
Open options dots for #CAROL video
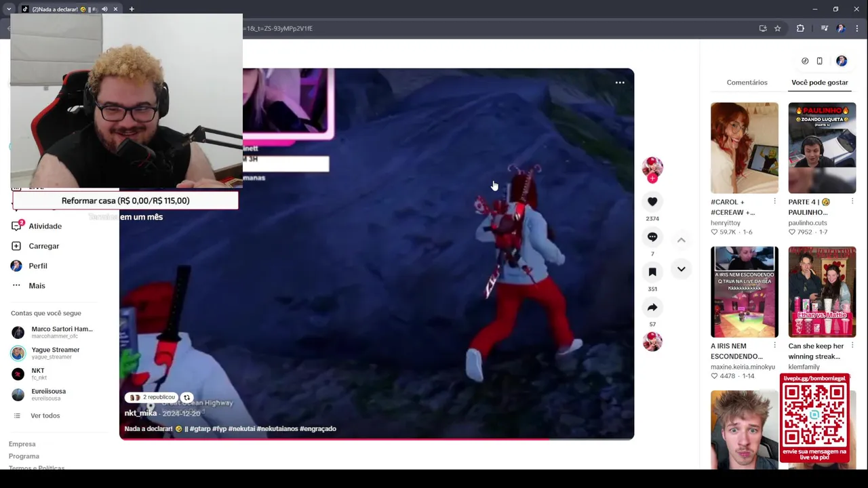pos(774,201)
